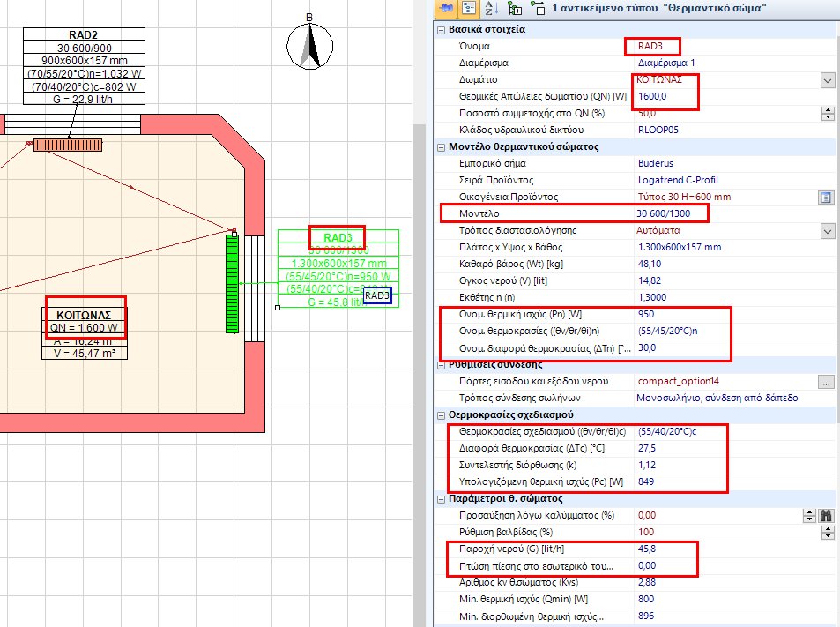The width and height of the screenshot is (840, 627).
Task: Adjust Ποσοστό συμμετοχής στο QN stepper
Action: click(828, 114)
